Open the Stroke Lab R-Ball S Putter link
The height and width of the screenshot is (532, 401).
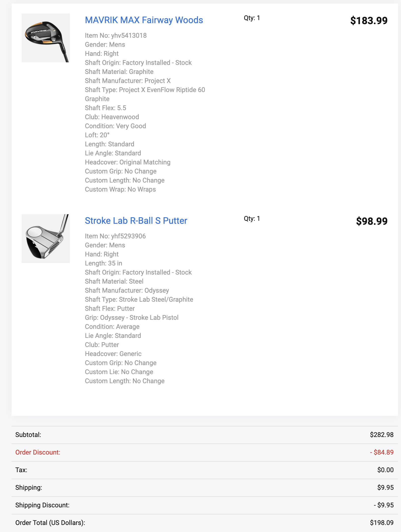coord(136,221)
